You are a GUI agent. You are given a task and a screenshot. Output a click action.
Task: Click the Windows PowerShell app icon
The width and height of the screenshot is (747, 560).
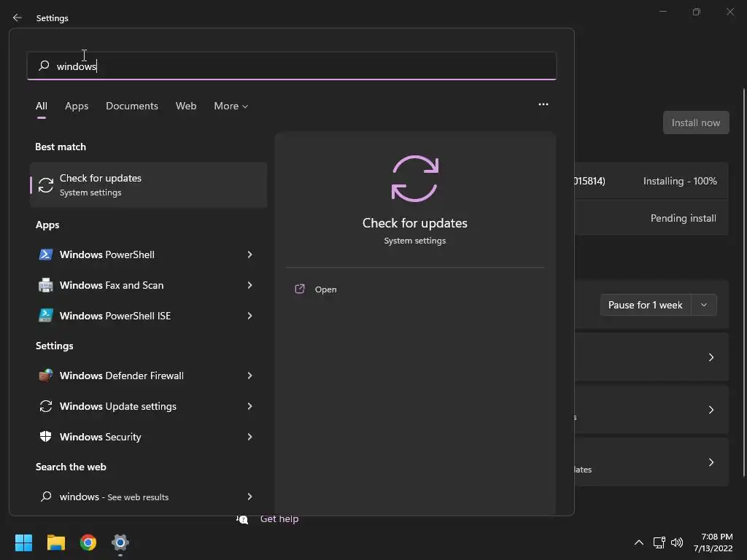[46, 254]
